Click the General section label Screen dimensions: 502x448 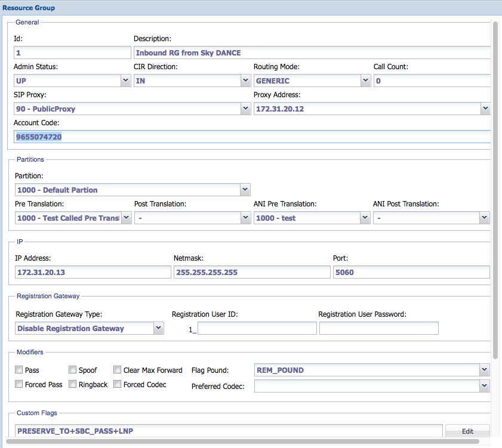click(27, 22)
